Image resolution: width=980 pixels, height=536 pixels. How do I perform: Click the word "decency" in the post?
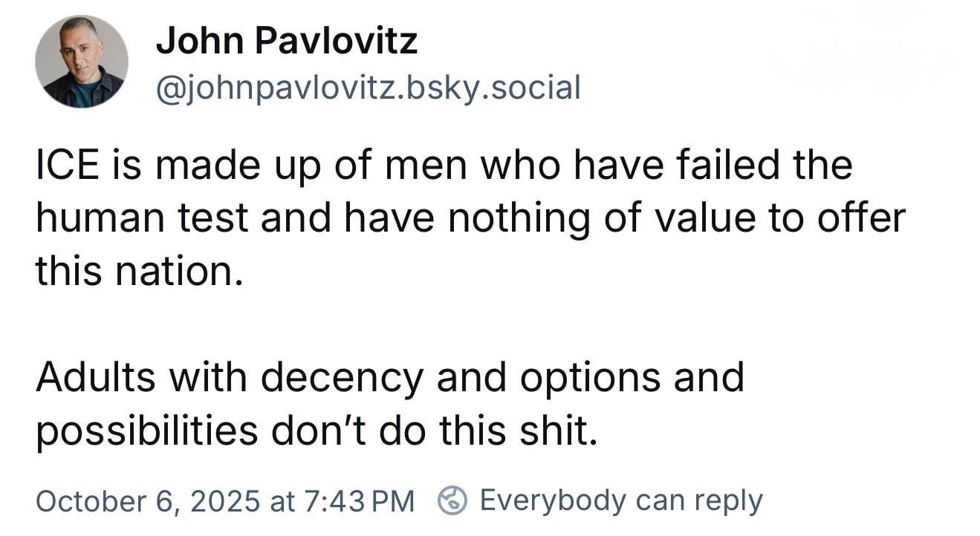342,377
